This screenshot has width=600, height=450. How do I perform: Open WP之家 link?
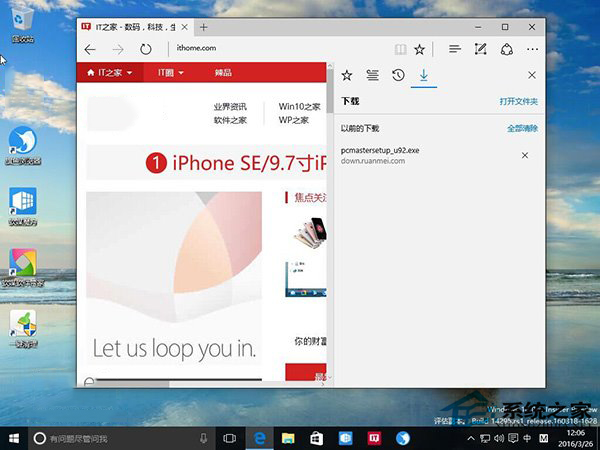(x=293, y=120)
